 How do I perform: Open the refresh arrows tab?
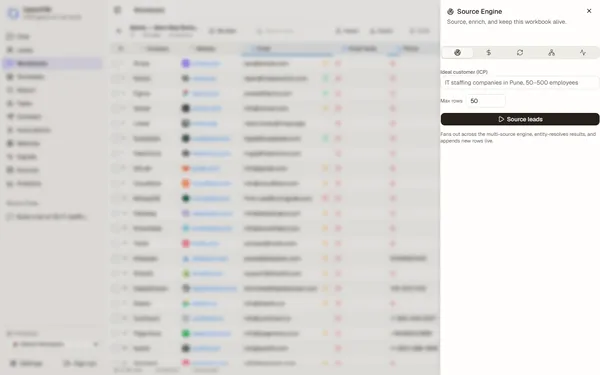(520, 52)
